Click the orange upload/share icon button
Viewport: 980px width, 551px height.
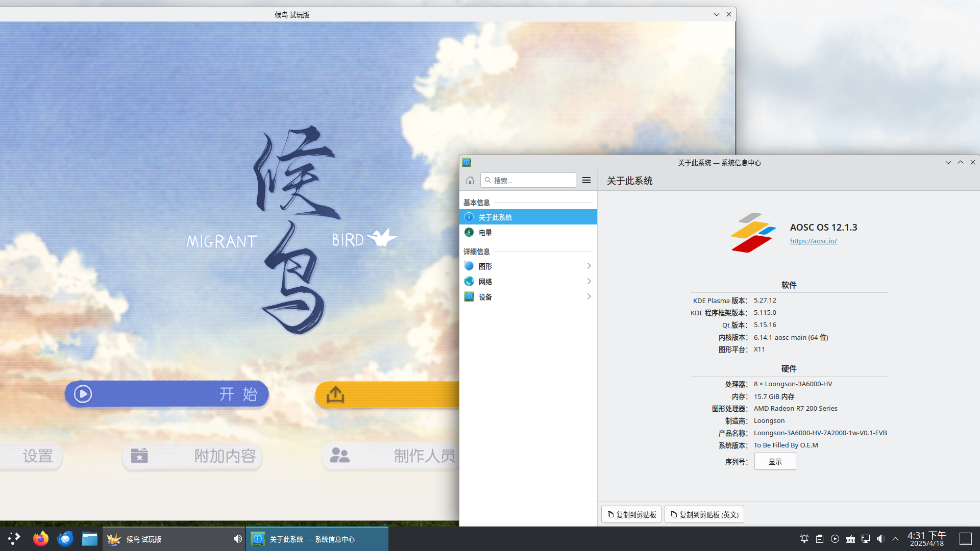335,394
